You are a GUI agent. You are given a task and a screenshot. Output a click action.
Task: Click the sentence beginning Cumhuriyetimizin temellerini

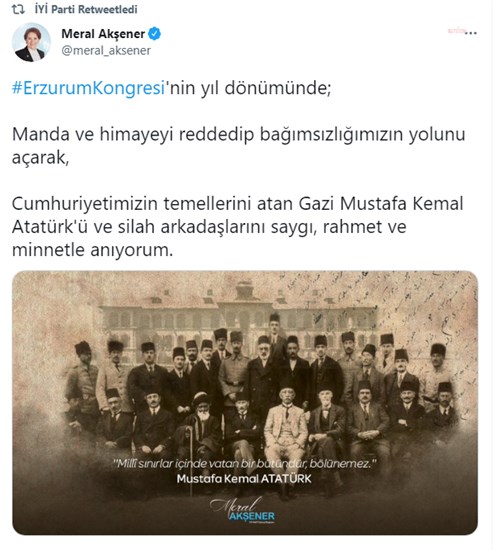click(238, 227)
